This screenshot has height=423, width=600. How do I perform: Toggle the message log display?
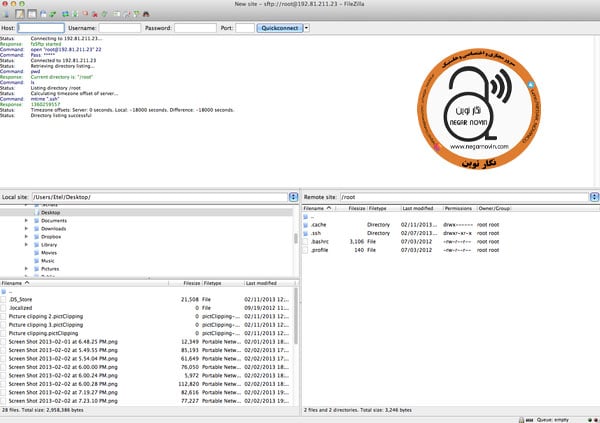pos(20,14)
